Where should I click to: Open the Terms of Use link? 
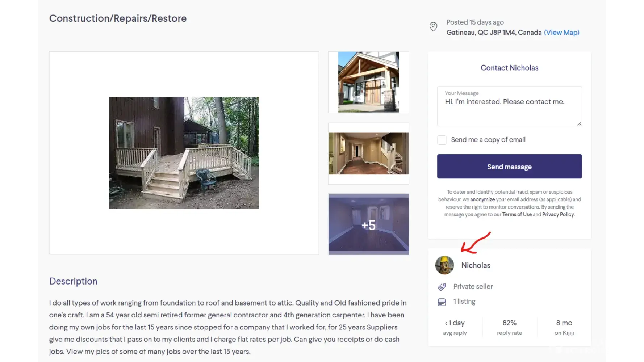pos(517,215)
